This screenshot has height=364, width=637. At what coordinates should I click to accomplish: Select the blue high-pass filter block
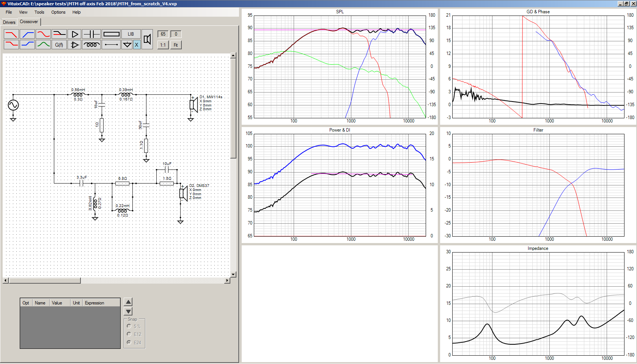(27, 34)
